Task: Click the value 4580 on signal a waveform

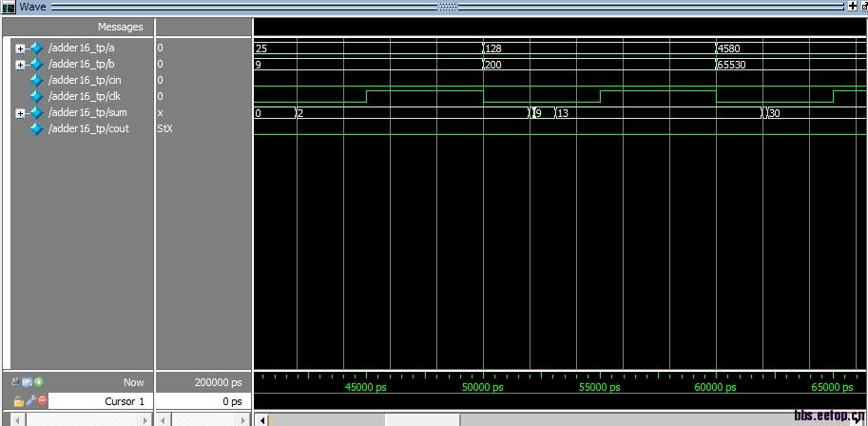Action: (x=729, y=48)
